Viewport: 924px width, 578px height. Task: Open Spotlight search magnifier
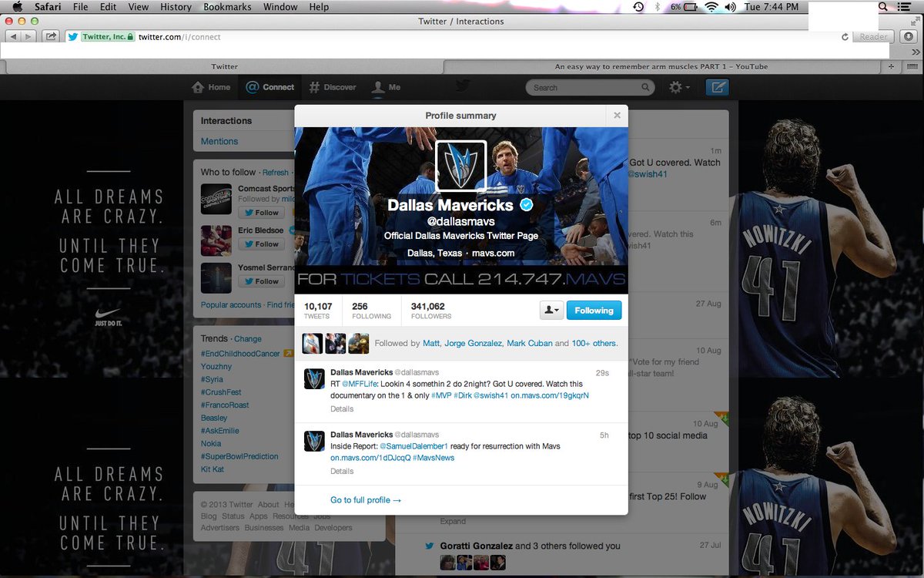(x=882, y=7)
